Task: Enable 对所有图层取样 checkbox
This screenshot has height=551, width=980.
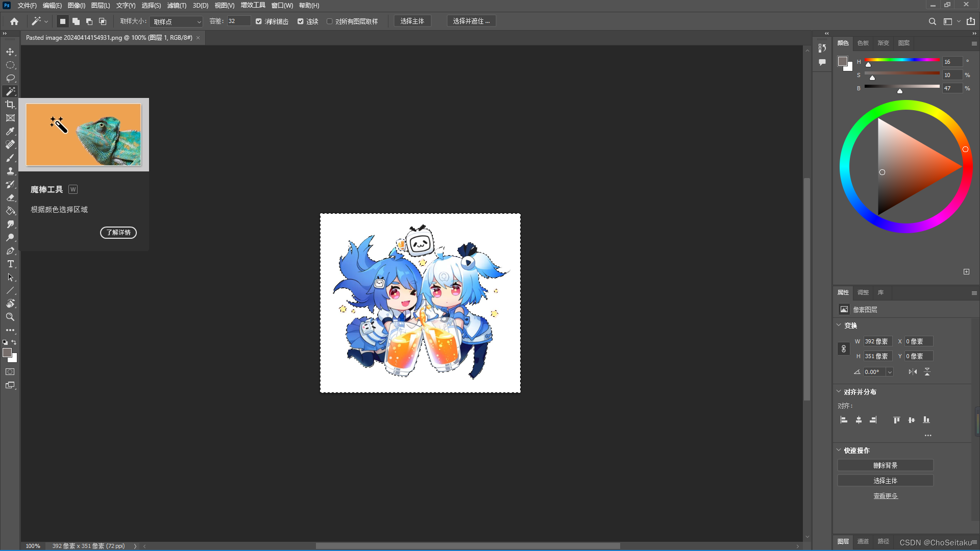Action: coord(330,21)
